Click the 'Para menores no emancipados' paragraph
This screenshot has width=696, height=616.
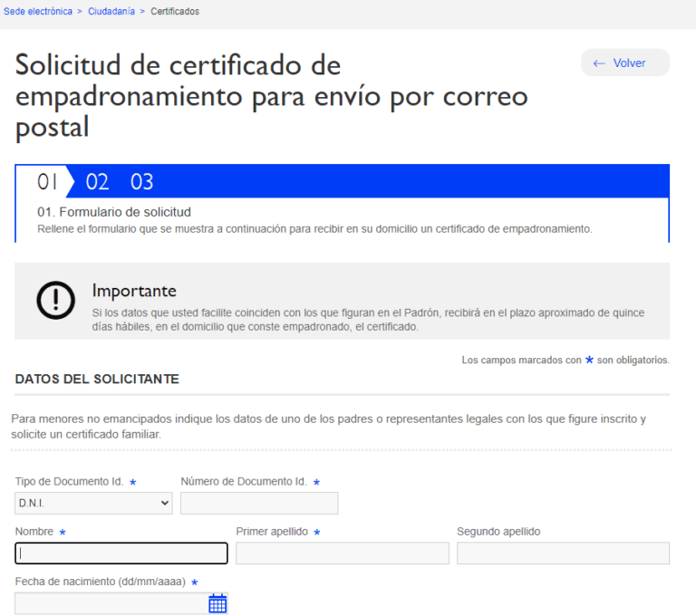pyautogui.click(x=328, y=427)
